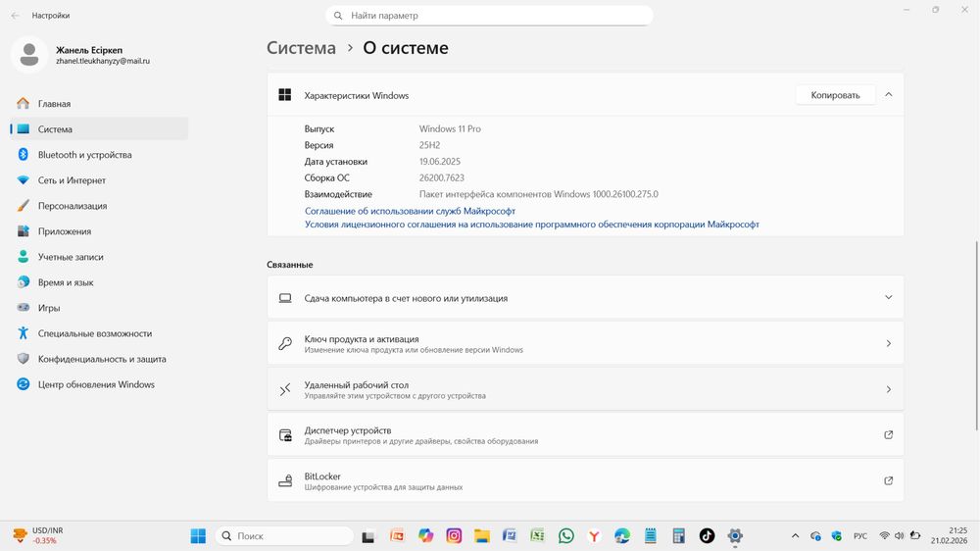980x551 pixels.
Task: Go to Центр обновления Windows
Action: [x=96, y=384]
